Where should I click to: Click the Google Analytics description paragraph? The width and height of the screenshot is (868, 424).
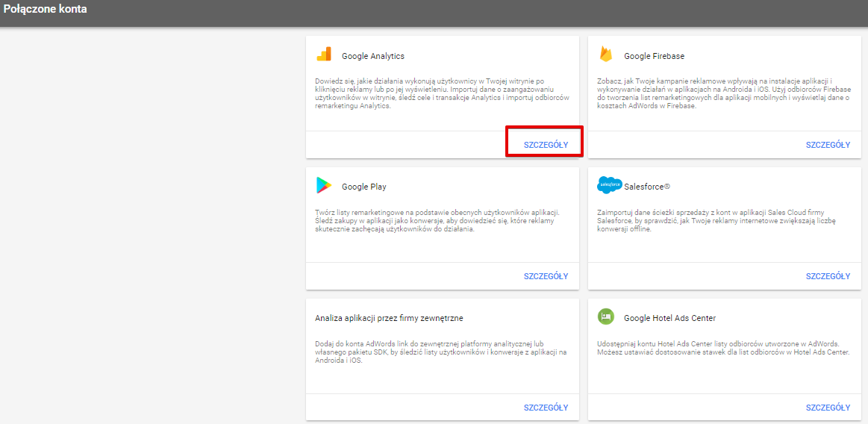pyautogui.click(x=442, y=93)
